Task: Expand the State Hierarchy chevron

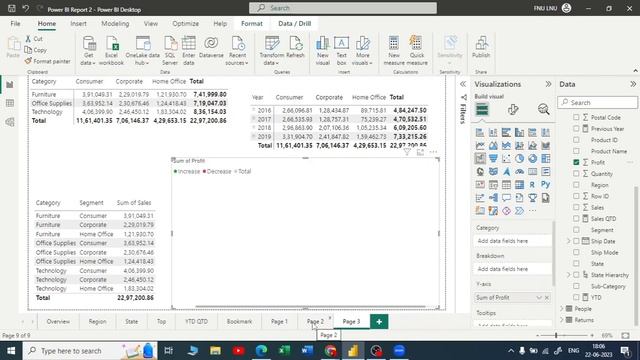Action: tap(568, 275)
